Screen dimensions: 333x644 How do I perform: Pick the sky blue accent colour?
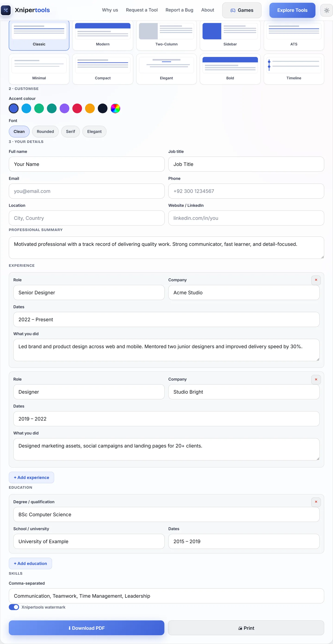click(26, 108)
